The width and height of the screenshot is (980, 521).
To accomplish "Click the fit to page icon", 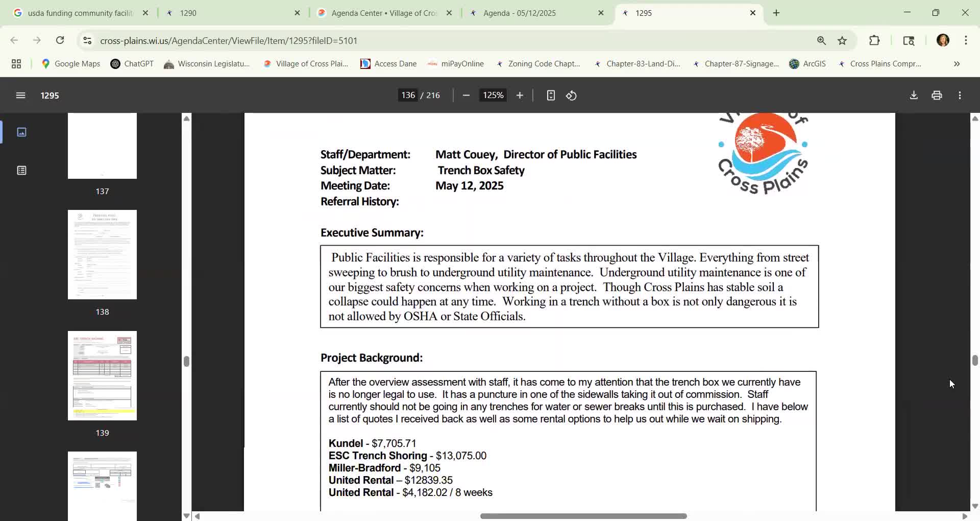I will pos(551,96).
